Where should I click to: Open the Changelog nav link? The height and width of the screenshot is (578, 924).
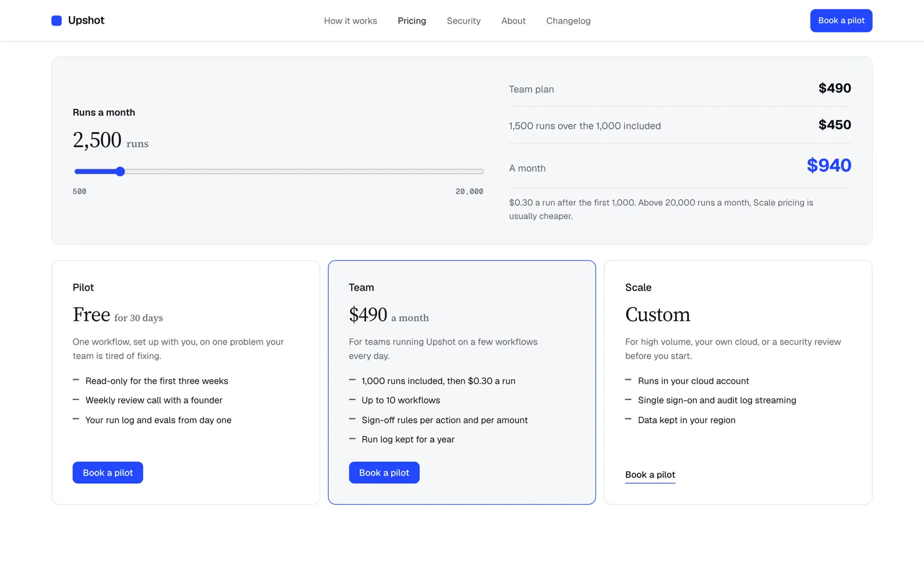[568, 21]
